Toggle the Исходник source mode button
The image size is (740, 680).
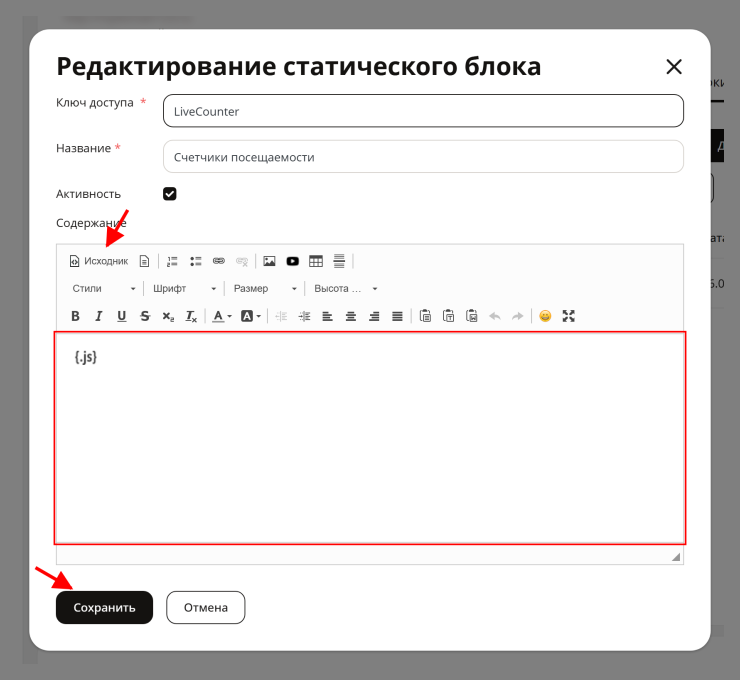pos(99,261)
